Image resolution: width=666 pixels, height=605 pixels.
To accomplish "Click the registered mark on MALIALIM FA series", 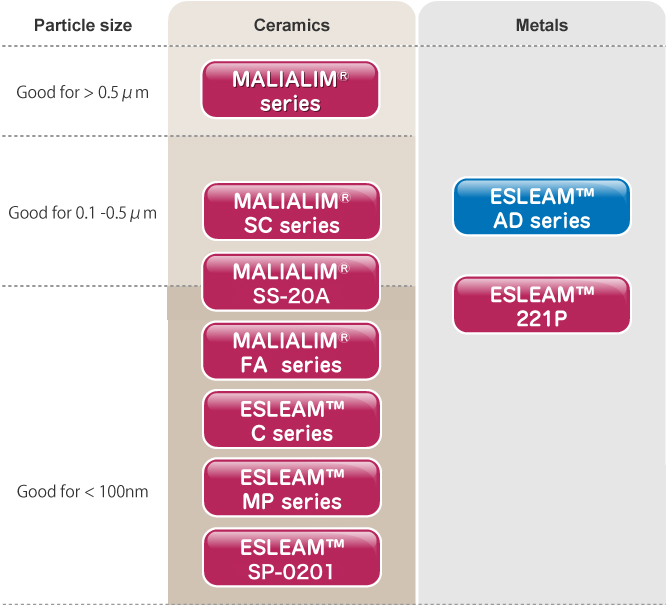I will tap(345, 337).
